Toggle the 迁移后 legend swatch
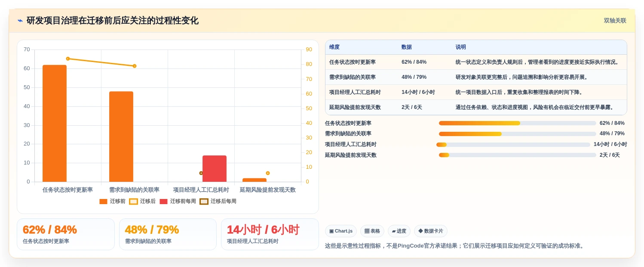 click(133, 202)
